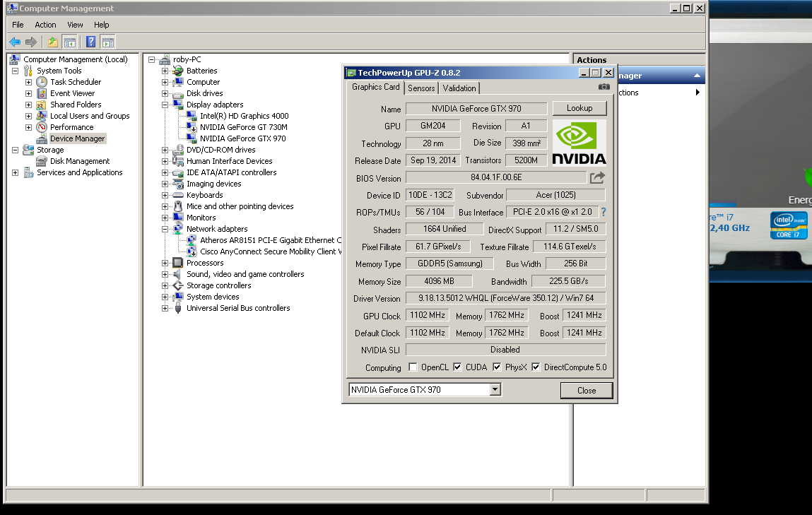Click the Processors device icon
Viewport: 812px width, 515px height.
click(178, 263)
